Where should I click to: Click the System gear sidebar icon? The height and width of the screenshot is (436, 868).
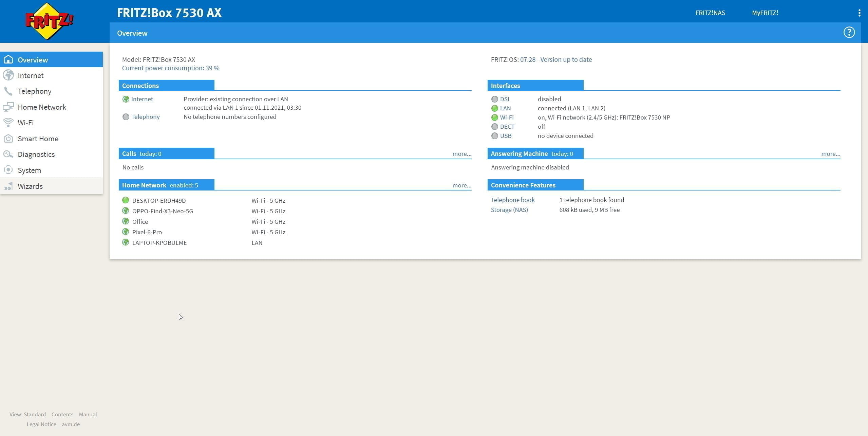tap(8, 170)
